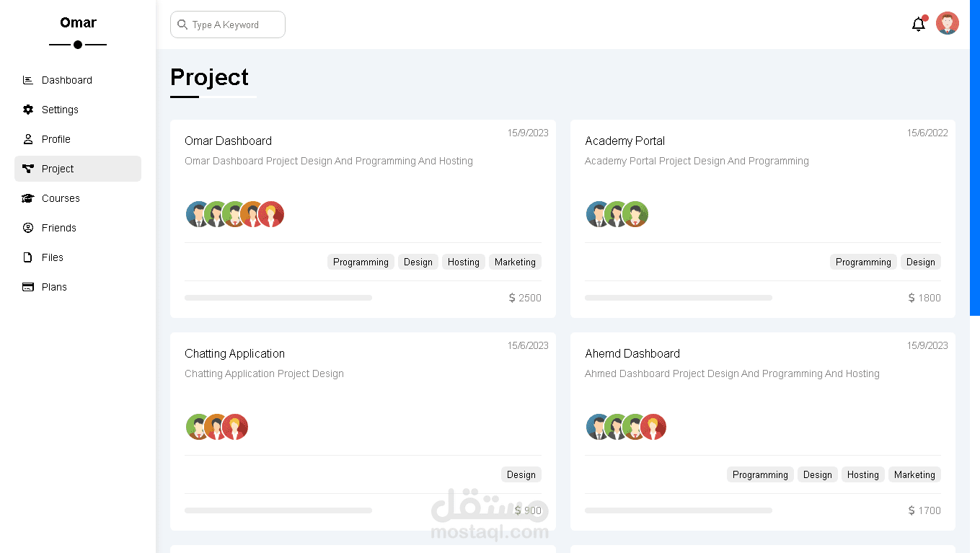Click the Marketing tag on Omar Dashboard

(x=515, y=262)
